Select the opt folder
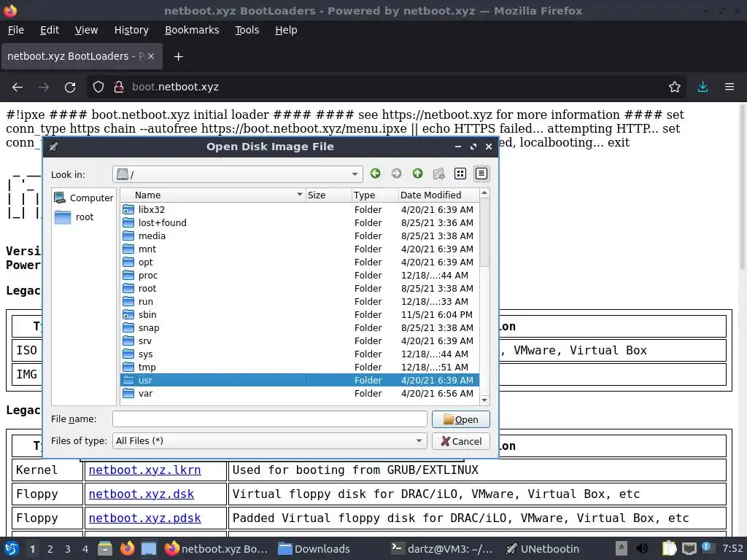This screenshot has width=747, height=560. coord(299,262)
